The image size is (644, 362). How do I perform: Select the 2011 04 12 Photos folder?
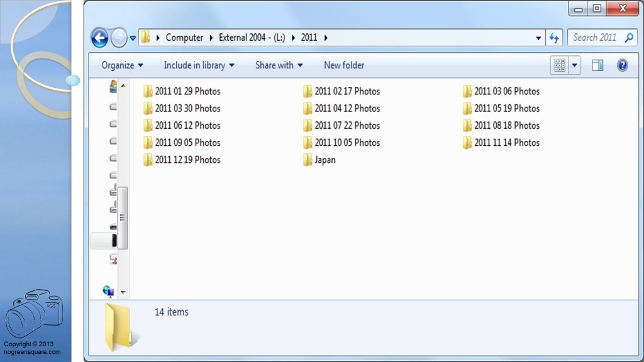[x=341, y=108]
